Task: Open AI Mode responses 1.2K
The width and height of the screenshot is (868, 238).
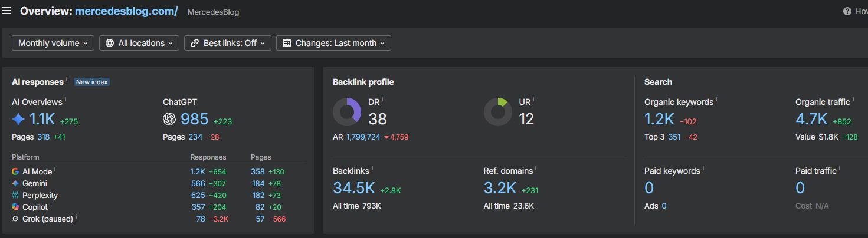Action: coord(197,171)
